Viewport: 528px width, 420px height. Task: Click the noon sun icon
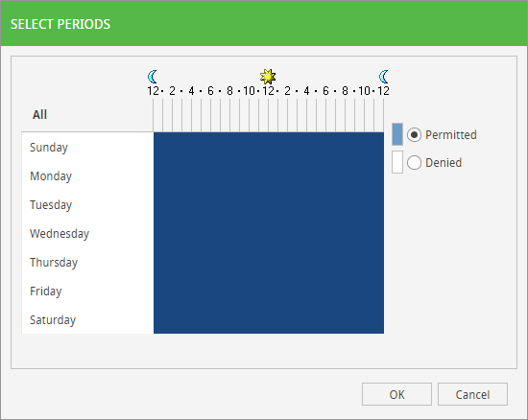[x=268, y=77]
